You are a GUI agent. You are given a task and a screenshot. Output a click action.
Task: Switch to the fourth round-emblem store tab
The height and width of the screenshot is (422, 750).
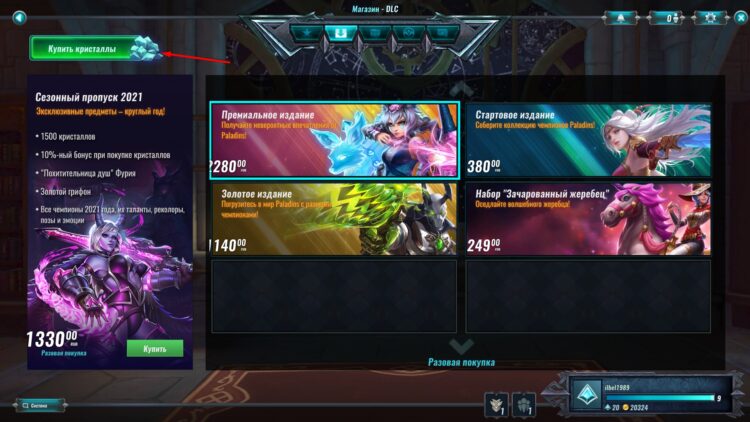[x=408, y=33]
